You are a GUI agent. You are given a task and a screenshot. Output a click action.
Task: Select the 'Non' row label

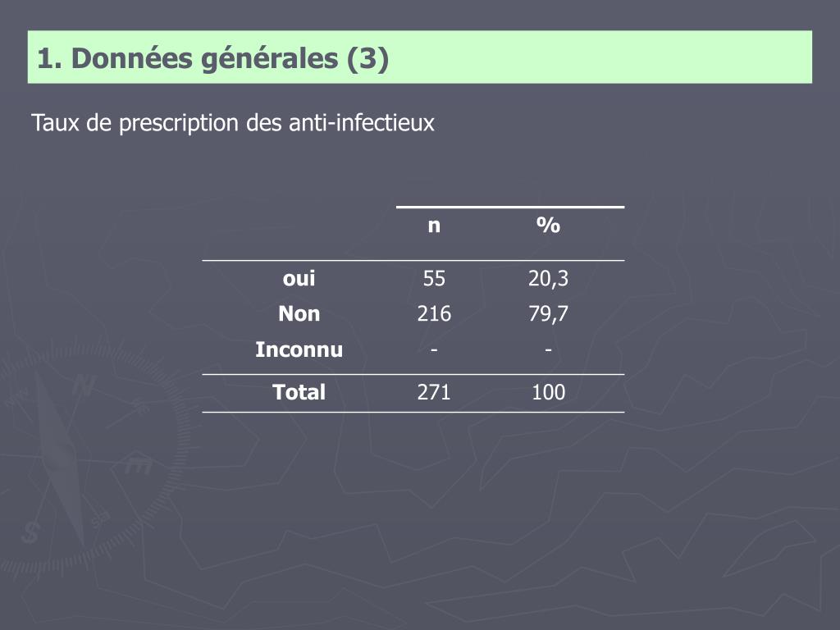point(299,314)
